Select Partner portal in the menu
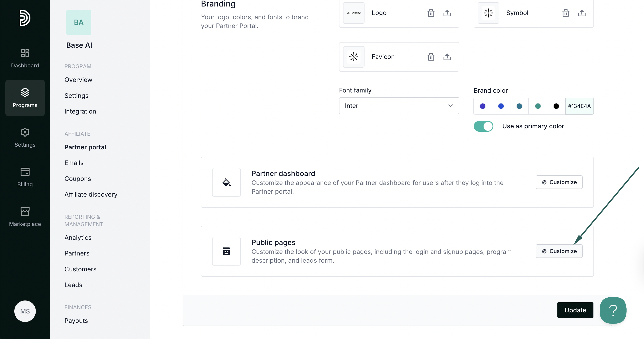The height and width of the screenshot is (339, 644). [x=85, y=147]
